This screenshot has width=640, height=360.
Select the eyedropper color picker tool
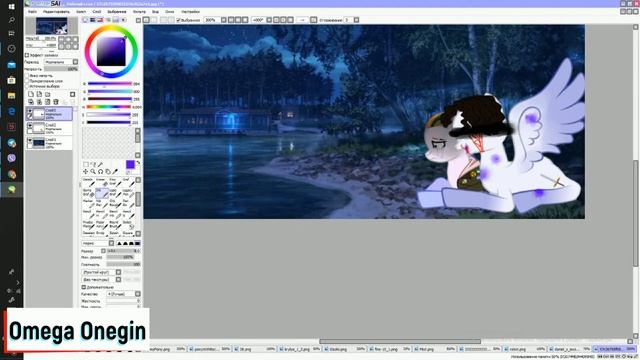[x=115, y=171]
